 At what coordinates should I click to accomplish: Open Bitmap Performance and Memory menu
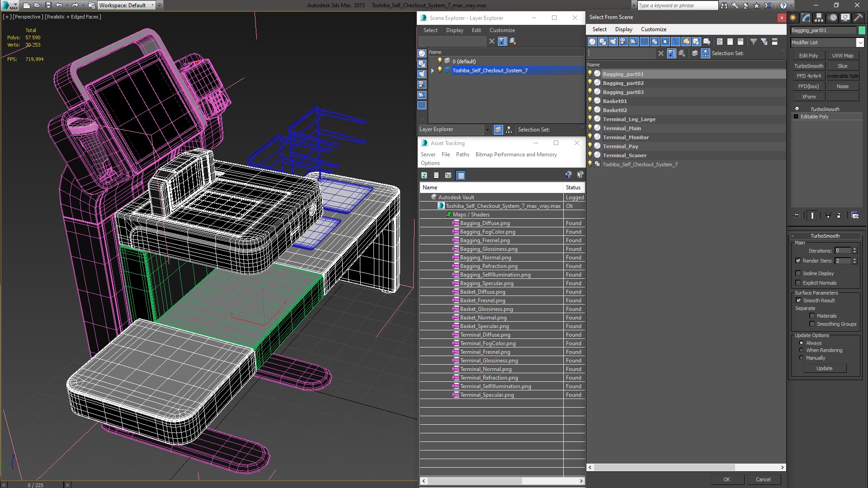coord(516,155)
